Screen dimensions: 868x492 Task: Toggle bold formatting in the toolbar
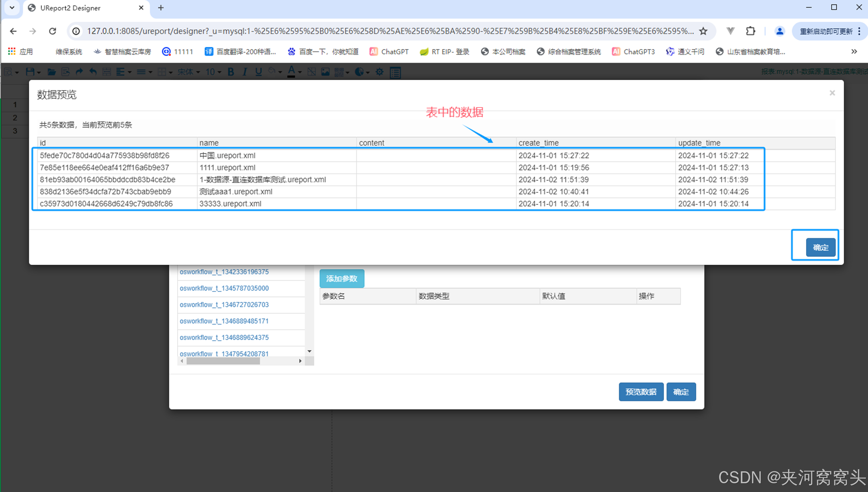[230, 72]
